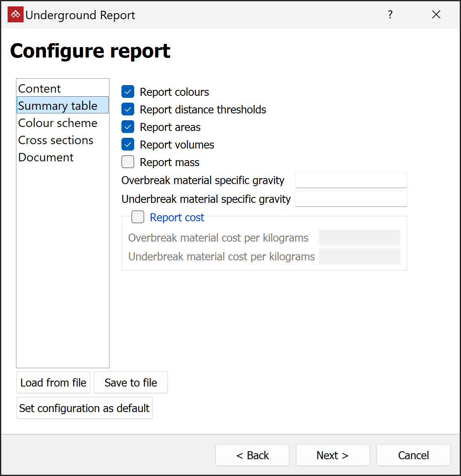Disable Report distance thresholds
Image resolution: width=461 pixels, height=476 pixels.
pyautogui.click(x=128, y=109)
